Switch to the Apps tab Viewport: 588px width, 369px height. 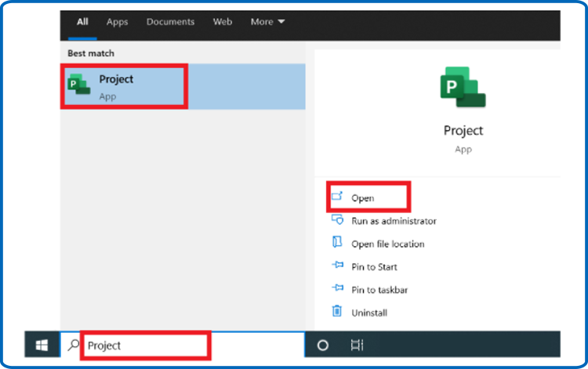(x=117, y=22)
